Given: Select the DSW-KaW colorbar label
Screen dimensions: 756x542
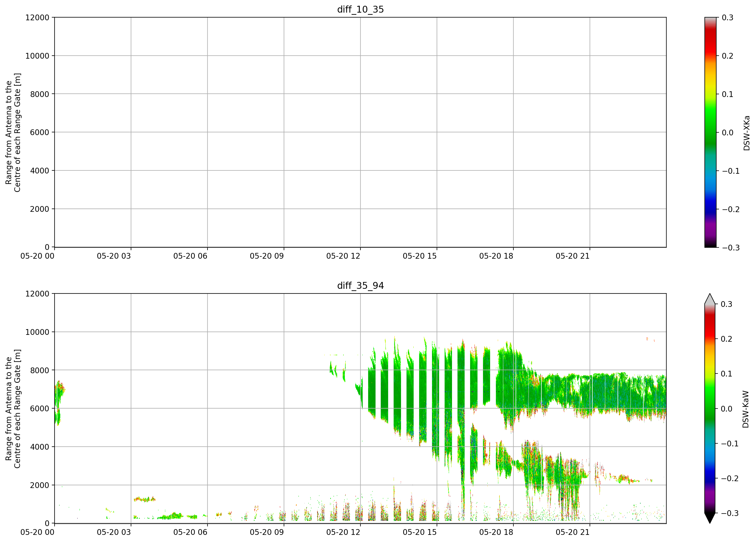Looking at the screenshot, I should click(x=746, y=409).
